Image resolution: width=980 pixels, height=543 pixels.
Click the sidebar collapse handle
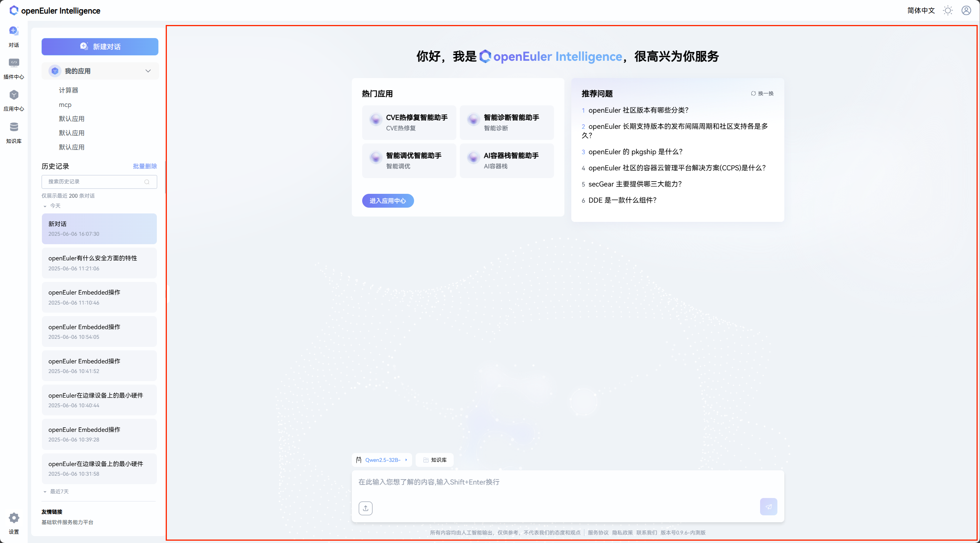[x=168, y=293]
